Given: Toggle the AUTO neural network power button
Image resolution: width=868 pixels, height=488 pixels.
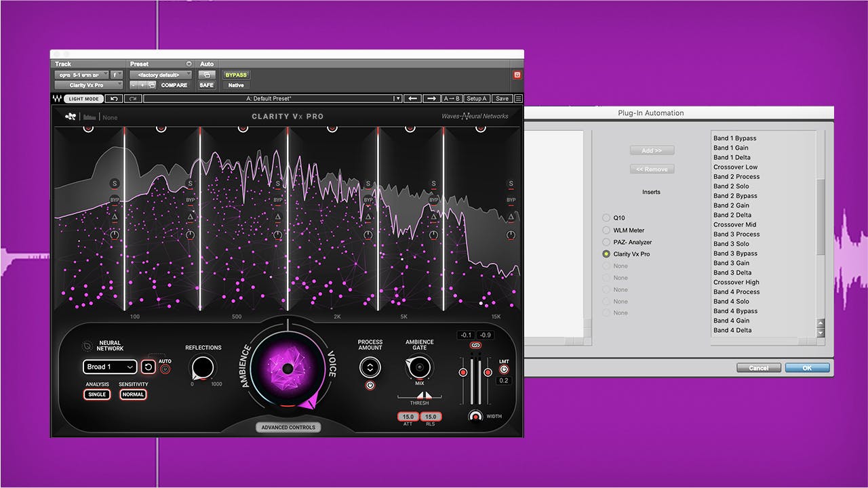Looking at the screenshot, I should click(165, 369).
